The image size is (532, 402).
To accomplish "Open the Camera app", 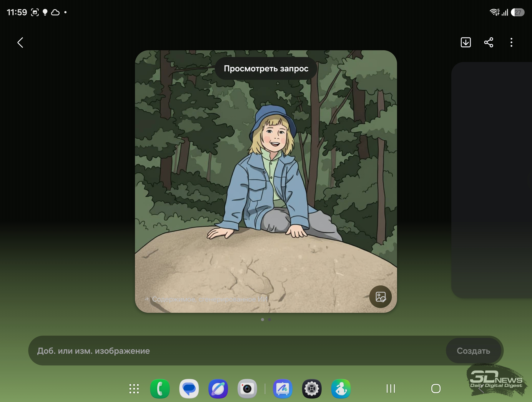I will [x=247, y=389].
